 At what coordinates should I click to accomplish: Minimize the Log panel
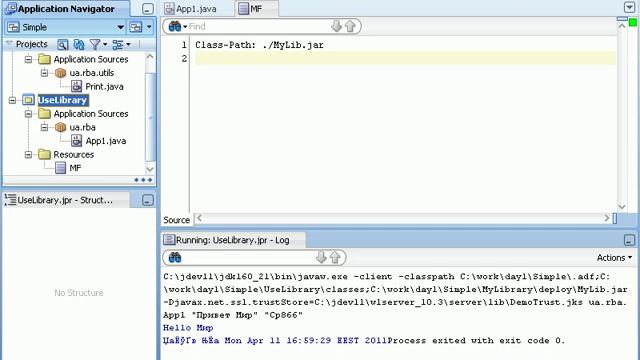(x=629, y=240)
